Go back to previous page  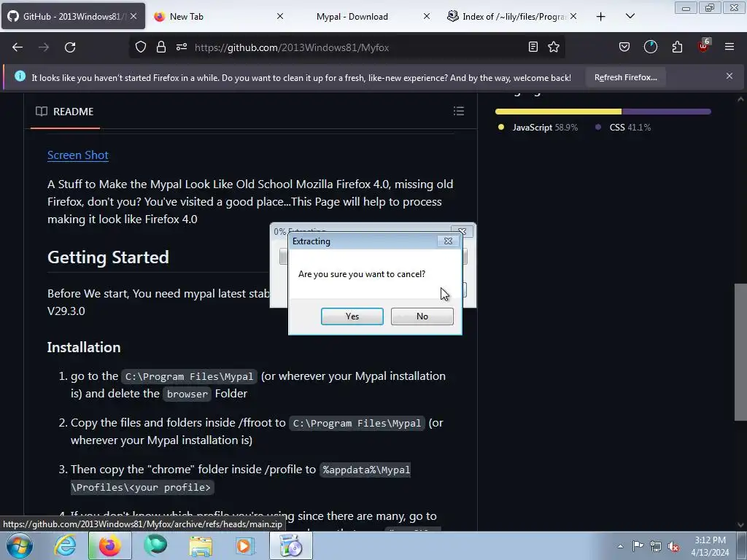point(18,47)
